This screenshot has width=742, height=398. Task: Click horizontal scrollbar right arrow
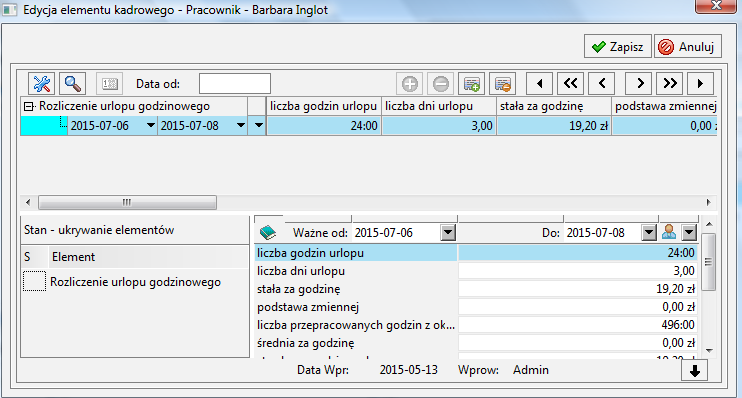click(708, 203)
